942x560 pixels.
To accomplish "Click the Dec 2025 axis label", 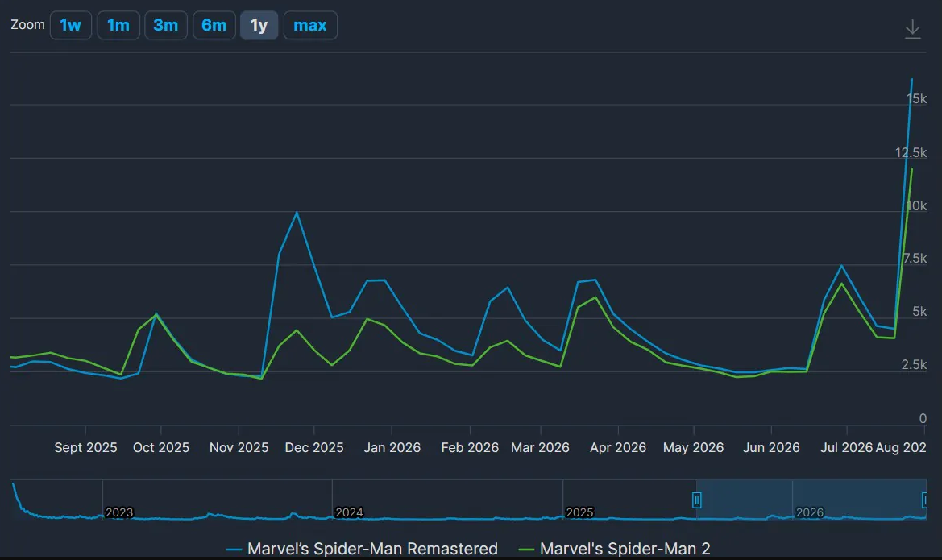I will [314, 448].
